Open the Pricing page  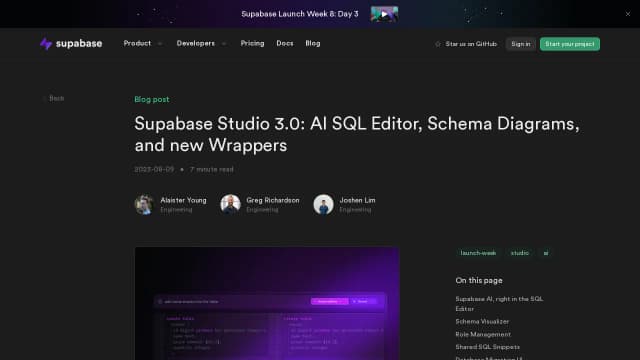pos(252,43)
